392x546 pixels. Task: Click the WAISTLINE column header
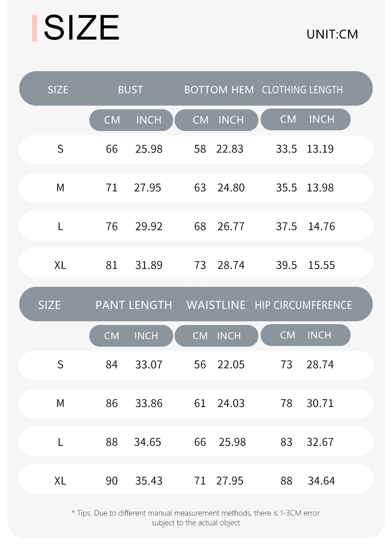click(x=216, y=305)
